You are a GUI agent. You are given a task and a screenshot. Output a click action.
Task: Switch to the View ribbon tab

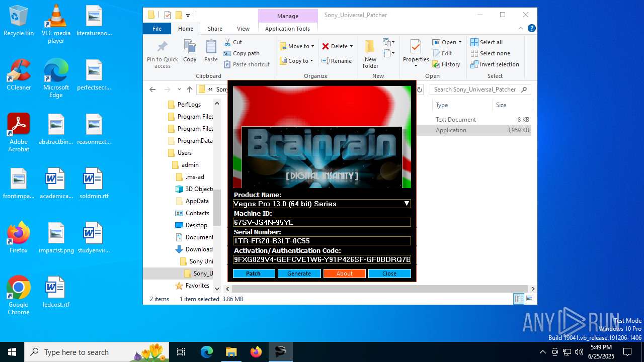point(243,29)
